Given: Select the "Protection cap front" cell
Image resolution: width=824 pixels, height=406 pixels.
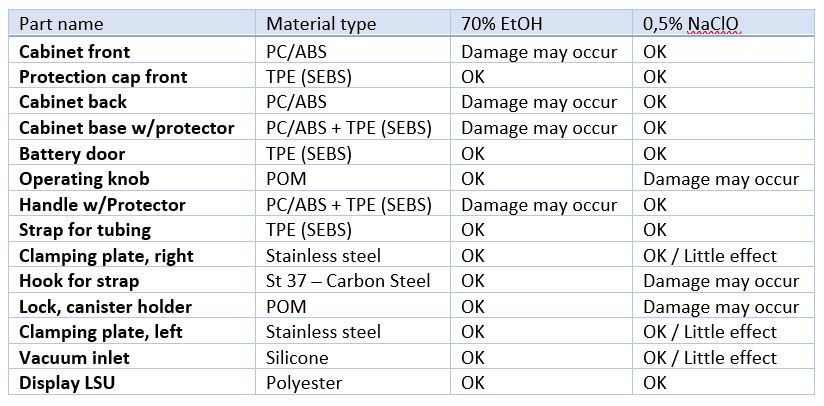Looking at the screenshot, I should coord(103,77).
